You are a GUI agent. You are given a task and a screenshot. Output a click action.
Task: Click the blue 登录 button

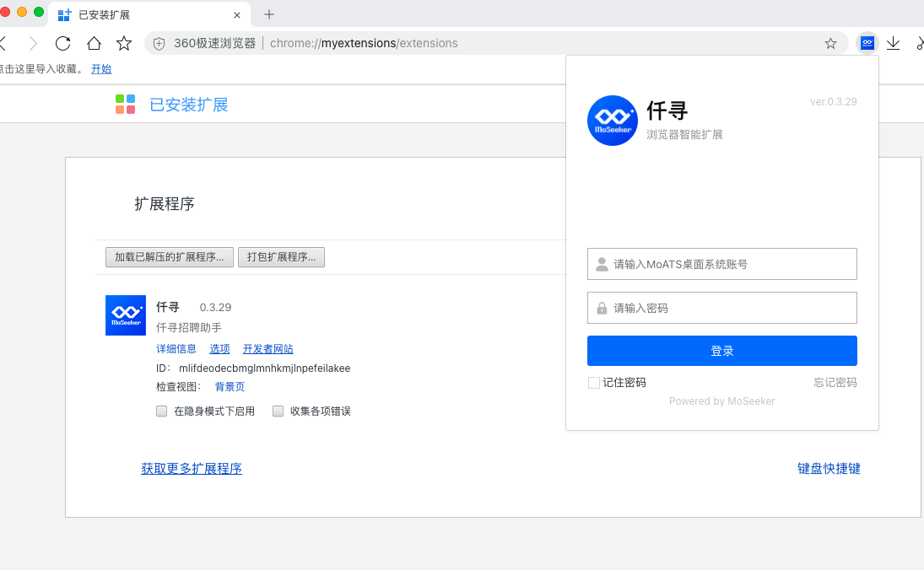coord(721,351)
